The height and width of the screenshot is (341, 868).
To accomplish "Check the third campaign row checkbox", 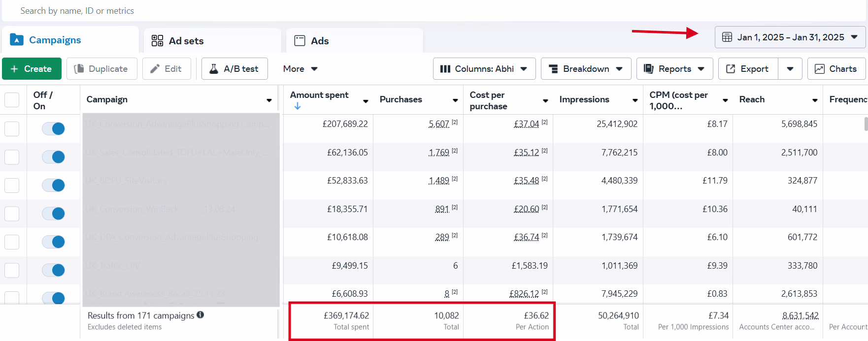I will tap(12, 186).
